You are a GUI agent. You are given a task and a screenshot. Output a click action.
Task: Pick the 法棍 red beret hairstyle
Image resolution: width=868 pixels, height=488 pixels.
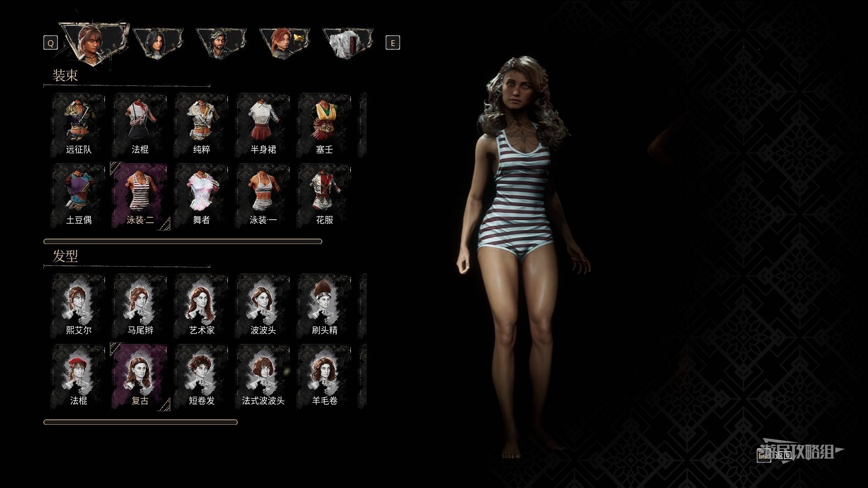(x=79, y=376)
